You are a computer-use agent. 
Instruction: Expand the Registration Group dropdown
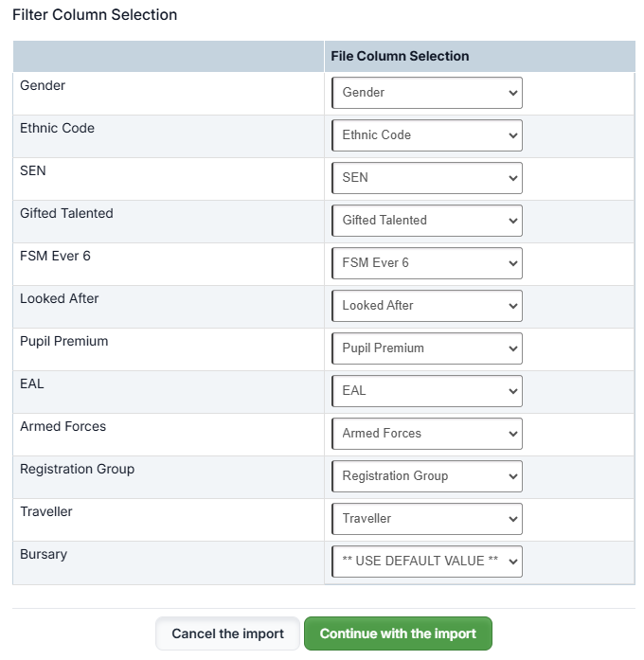(x=426, y=476)
